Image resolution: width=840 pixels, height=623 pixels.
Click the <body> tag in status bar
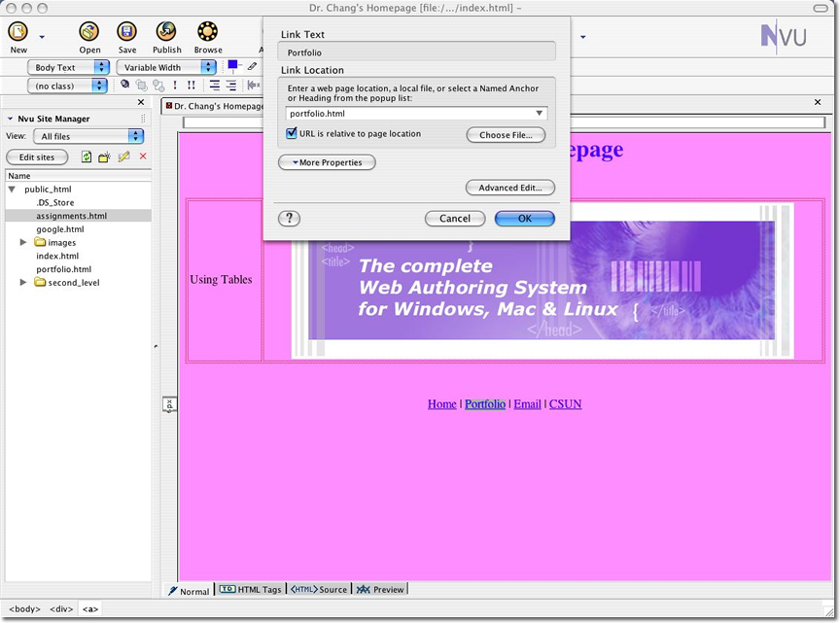24,609
